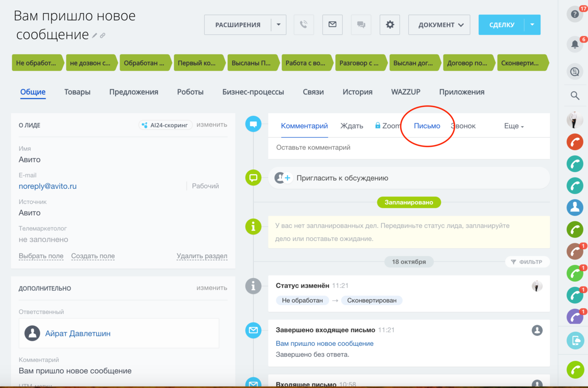588x388 pixels.
Task: Switch to the Предложения tab
Action: [134, 92]
